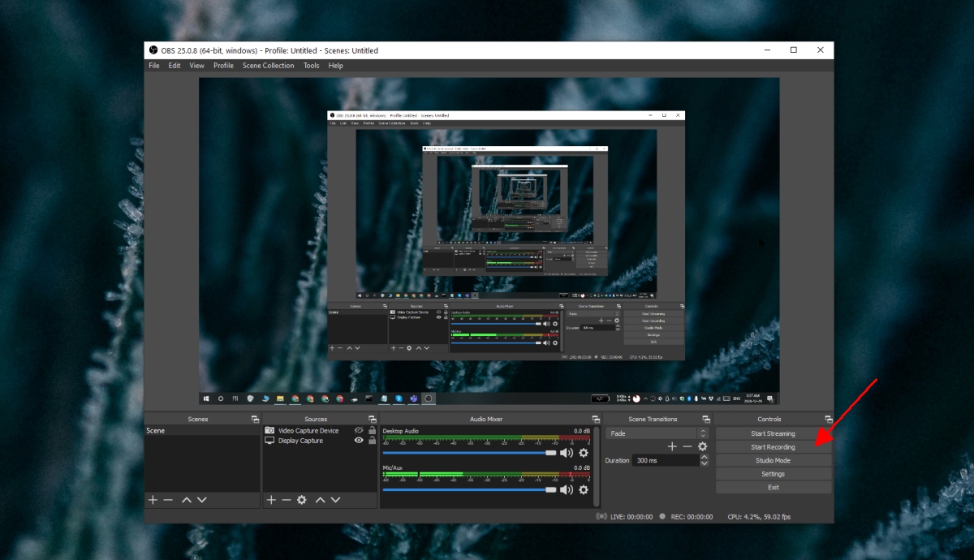Click Video Capture Device camera icon
This screenshot has width=974, height=560.
point(269,431)
